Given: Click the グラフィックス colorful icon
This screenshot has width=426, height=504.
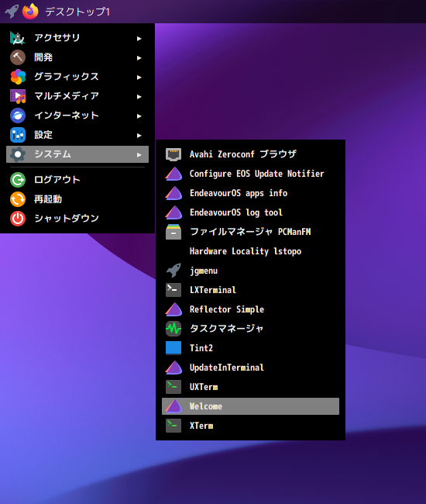Looking at the screenshot, I should 18,77.
